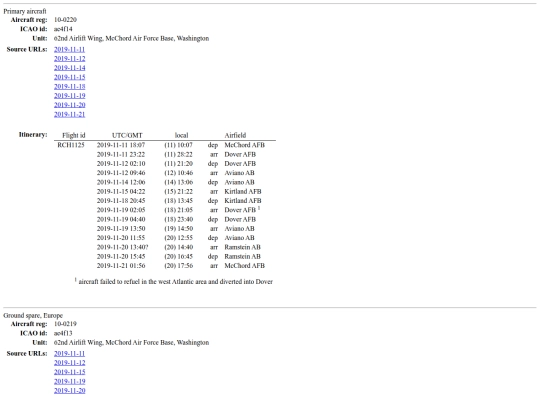Click the UTC time 2019-11-19 02:05
Viewport: 540px width, 405px height.
coord(121,210)
